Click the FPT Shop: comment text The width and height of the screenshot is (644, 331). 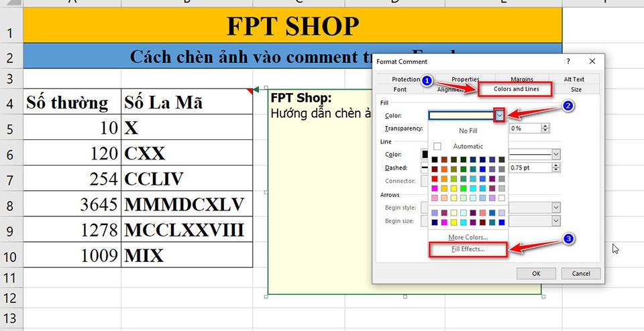tap(301, 98)
